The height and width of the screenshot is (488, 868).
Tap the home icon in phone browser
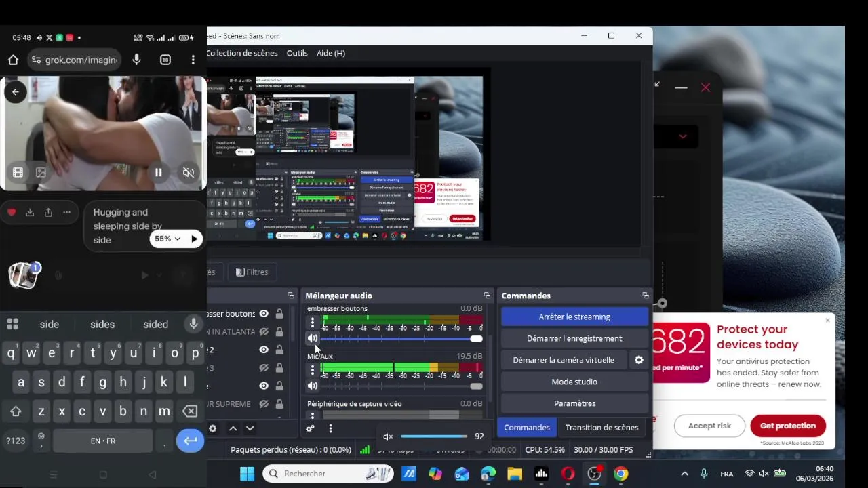click(13, 60)
